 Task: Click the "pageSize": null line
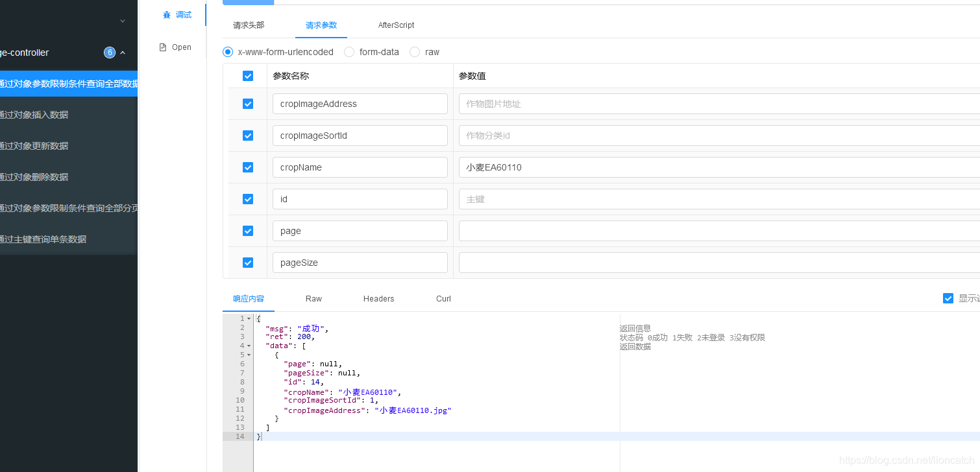pos(322,373)
